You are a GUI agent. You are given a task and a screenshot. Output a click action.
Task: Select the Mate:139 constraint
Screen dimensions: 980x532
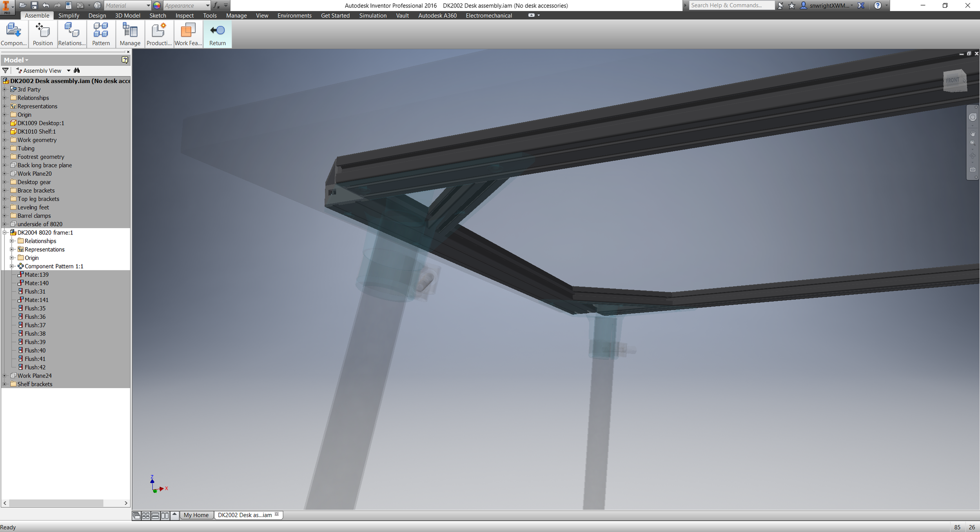pyautogui.click(x=36, y=275)
